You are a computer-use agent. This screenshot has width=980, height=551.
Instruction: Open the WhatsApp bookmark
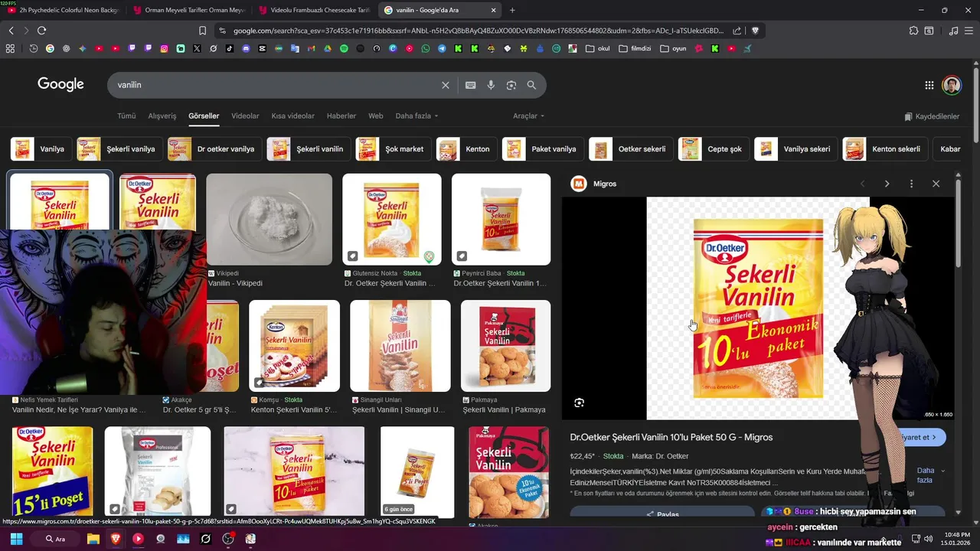pyautogui.click(x=426, y=48)
